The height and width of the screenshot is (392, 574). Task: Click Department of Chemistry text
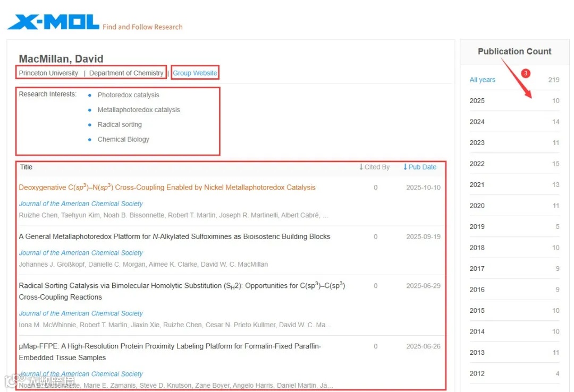[126, 73]
